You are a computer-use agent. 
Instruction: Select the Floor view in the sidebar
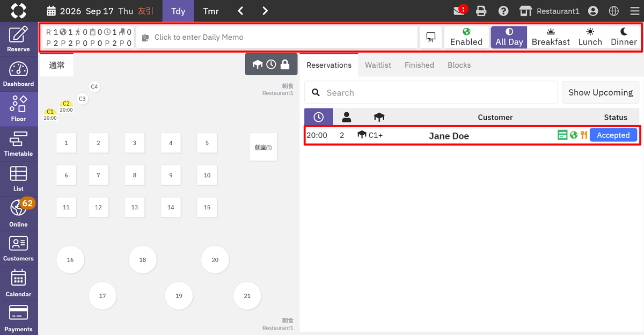(19, 109)
